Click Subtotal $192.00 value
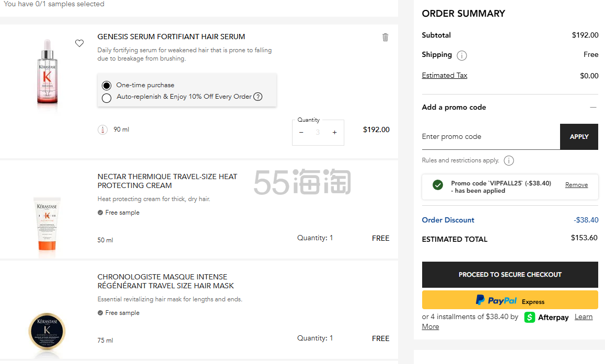Screen dimensions: 605x364 point(585,35)
